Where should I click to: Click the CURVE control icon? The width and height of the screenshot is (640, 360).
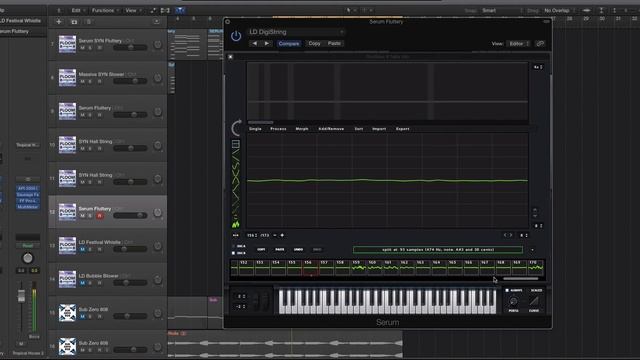pos(534,301)
